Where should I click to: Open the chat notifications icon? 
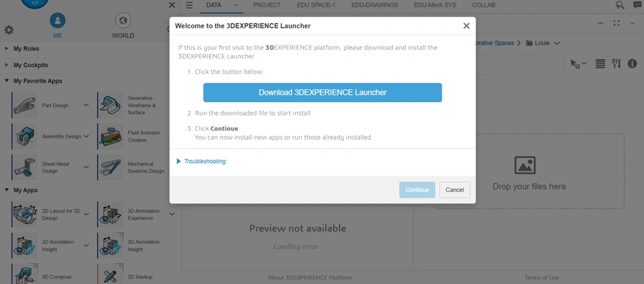coord(637,5)
